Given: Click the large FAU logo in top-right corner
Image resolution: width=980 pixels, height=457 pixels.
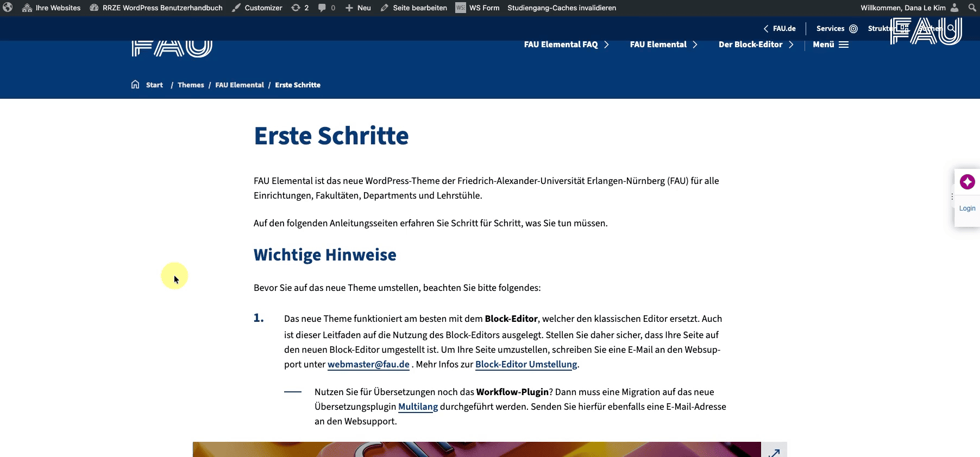Looking at the screenshot, I should pos(926,31).
